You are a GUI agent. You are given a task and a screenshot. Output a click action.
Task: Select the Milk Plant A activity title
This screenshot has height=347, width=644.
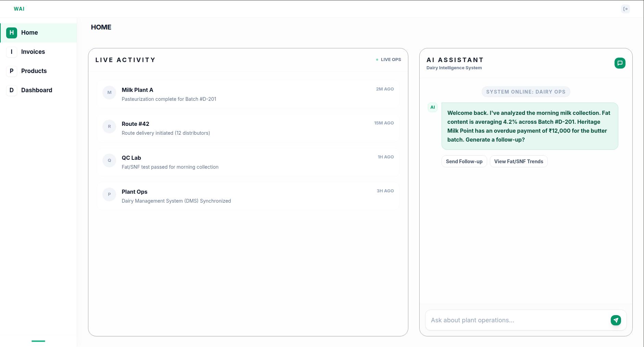pyautogui.click(x=137, y=90)
